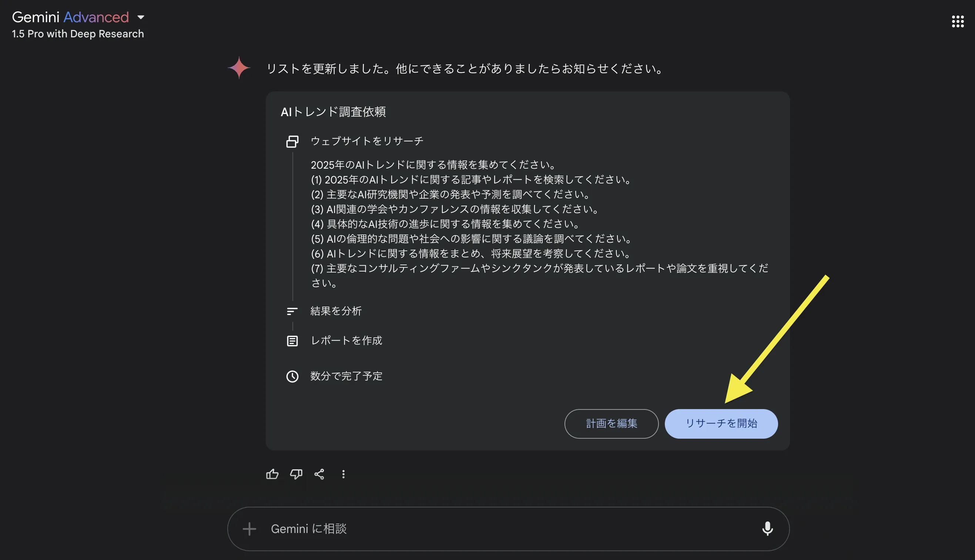
Task: Click the analyze results icon in task list
Action: [x=292, y=310]
